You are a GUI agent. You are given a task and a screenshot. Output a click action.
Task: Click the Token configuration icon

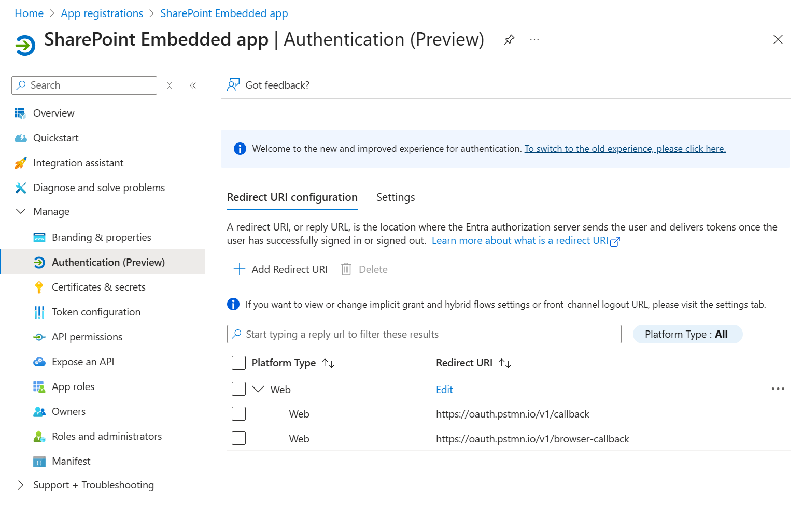tap(39, 311)
